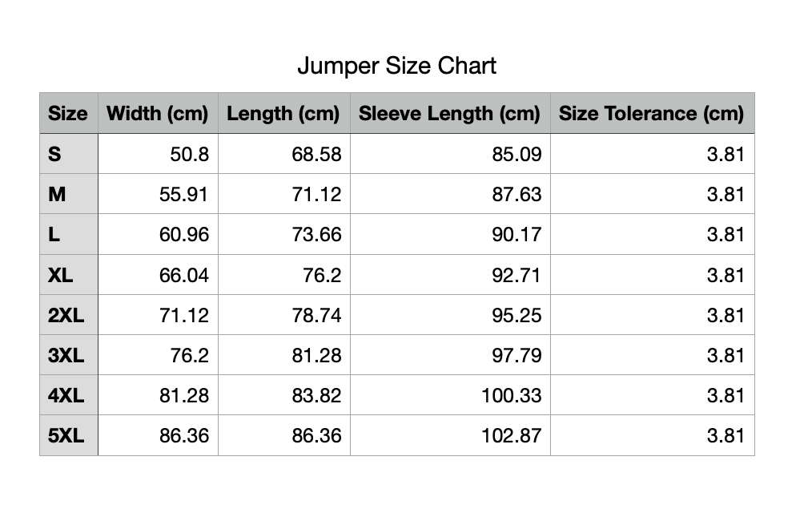812x513 pixels.
Task: Click the Jumper Size Chart title
Action: 396,65
